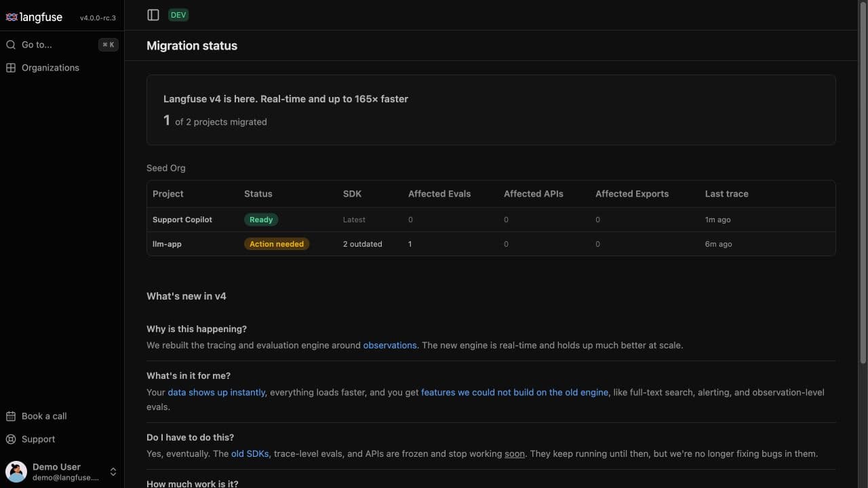Open the Go to... search box
Screen dimensions: 868x488
click(x=62, y=45)
